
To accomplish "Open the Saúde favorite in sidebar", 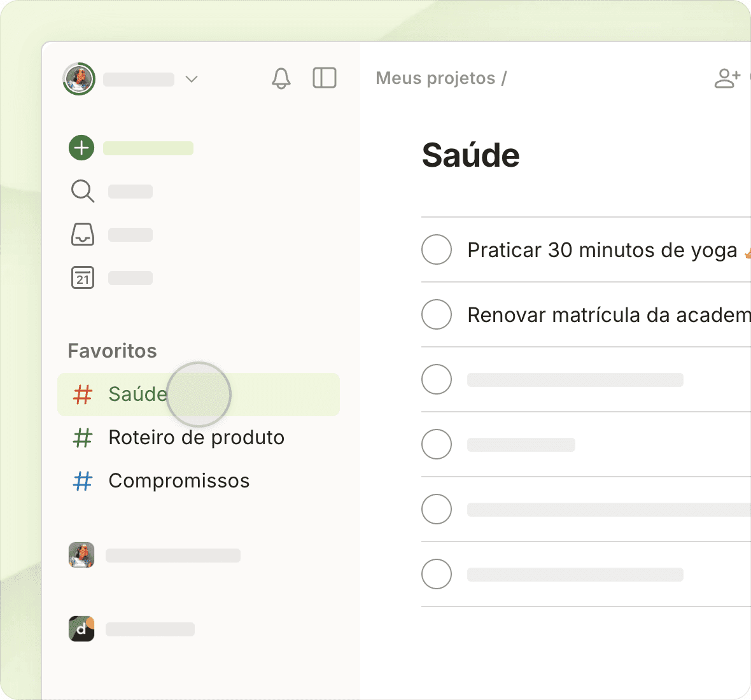I will coord(137,395).
